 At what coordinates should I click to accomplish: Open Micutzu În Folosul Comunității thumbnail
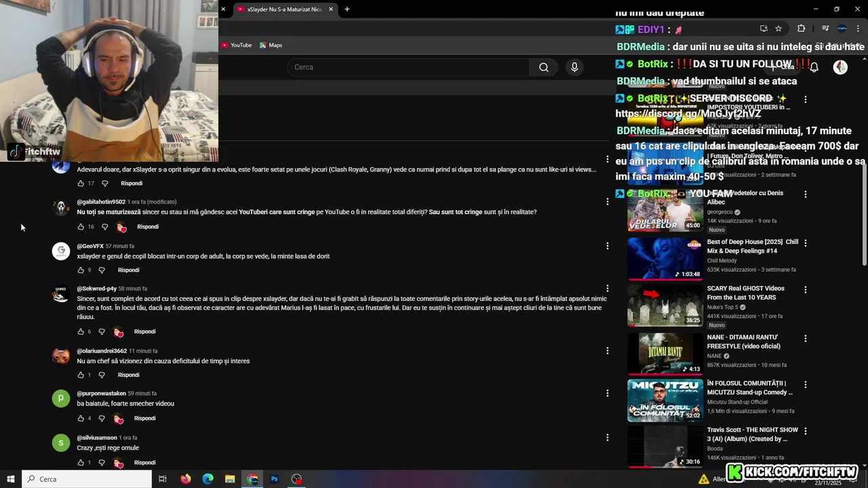665,400
